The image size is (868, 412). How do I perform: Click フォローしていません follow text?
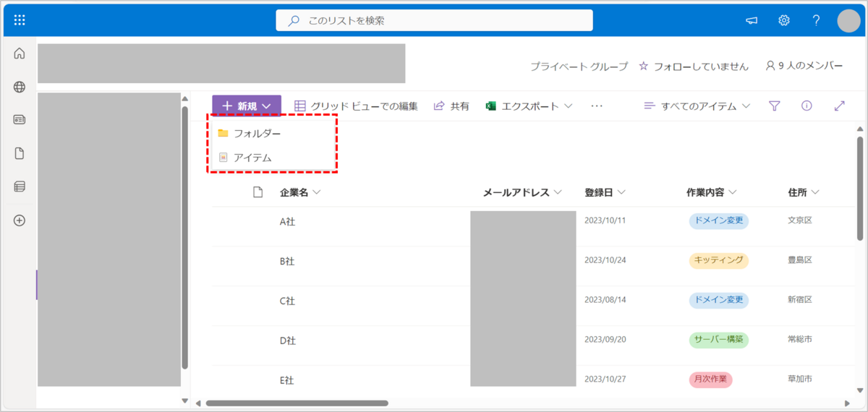tap(701, 66)
